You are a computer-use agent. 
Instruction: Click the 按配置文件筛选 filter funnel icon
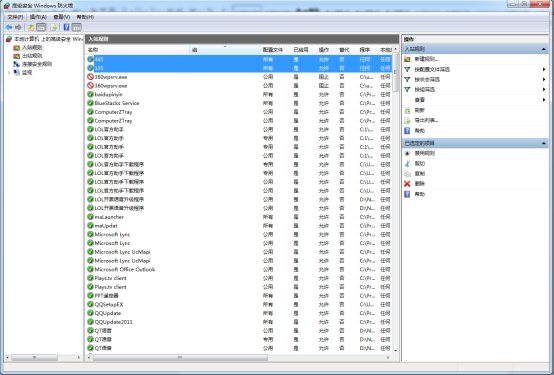[407, 69]
